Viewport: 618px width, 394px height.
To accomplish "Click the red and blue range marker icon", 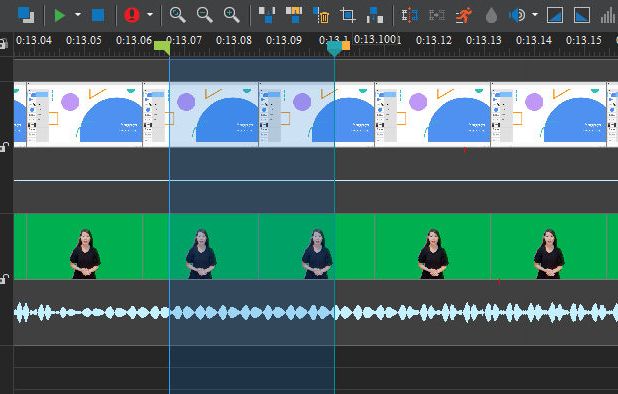I will click(x=410, y=15).
